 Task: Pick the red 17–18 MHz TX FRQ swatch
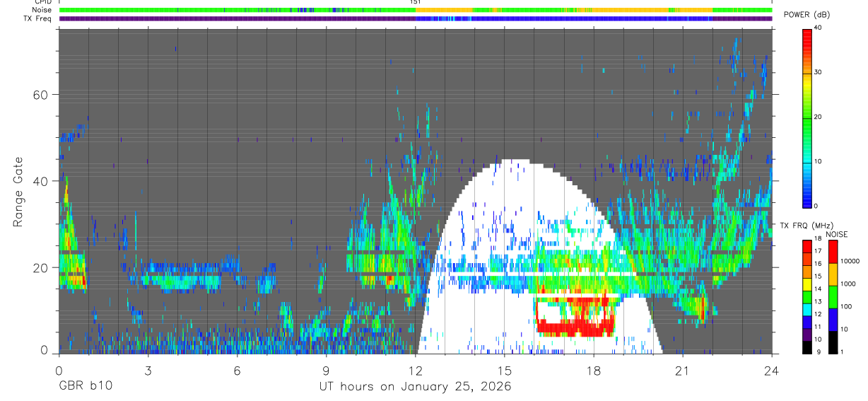coord(807,245)
